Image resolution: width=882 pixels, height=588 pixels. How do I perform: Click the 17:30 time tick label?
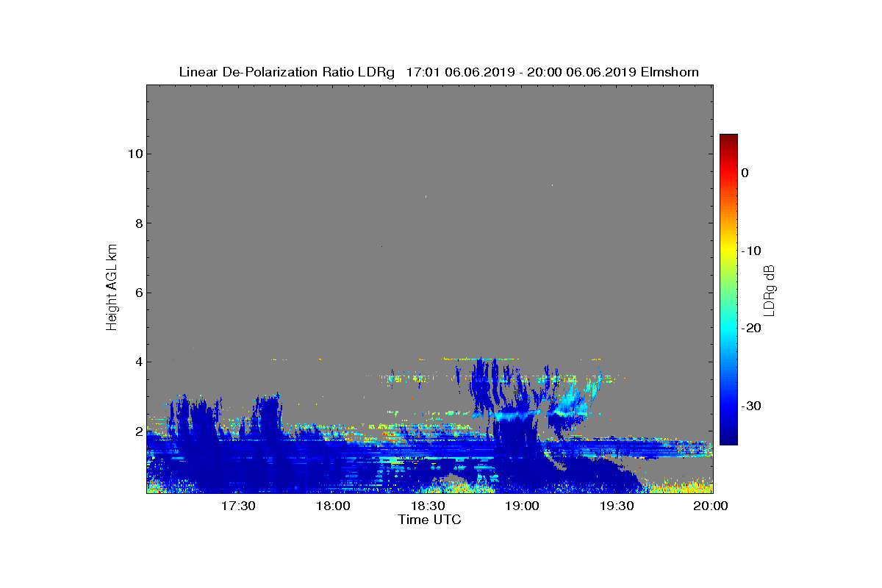[238, 506]
